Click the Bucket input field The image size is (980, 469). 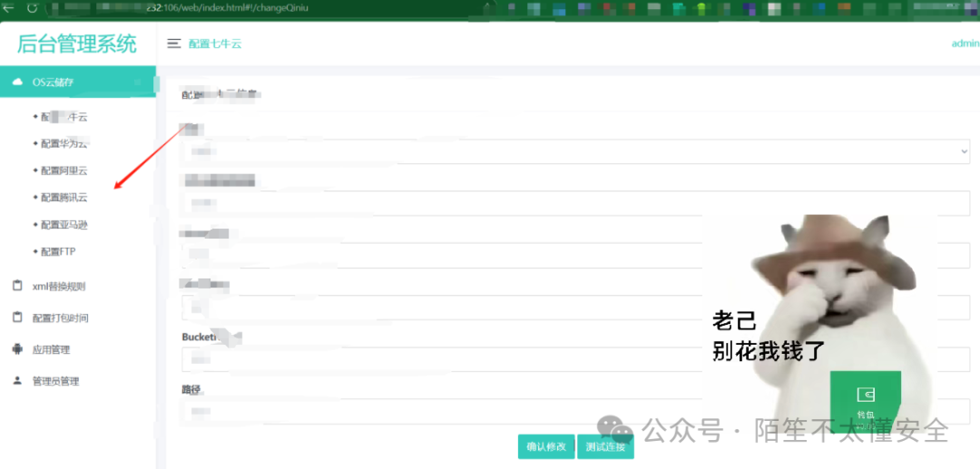[575, 359]
